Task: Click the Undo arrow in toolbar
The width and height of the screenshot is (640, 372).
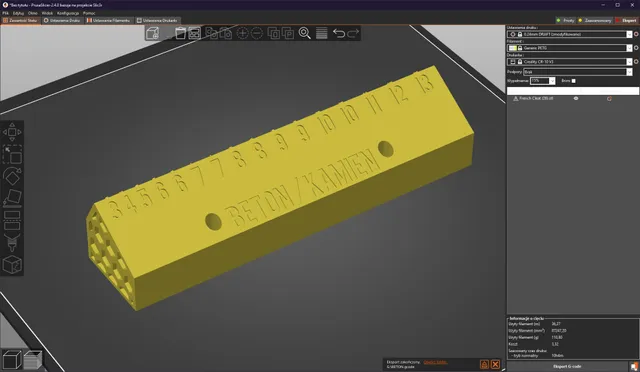Action: tap(339, 33)
